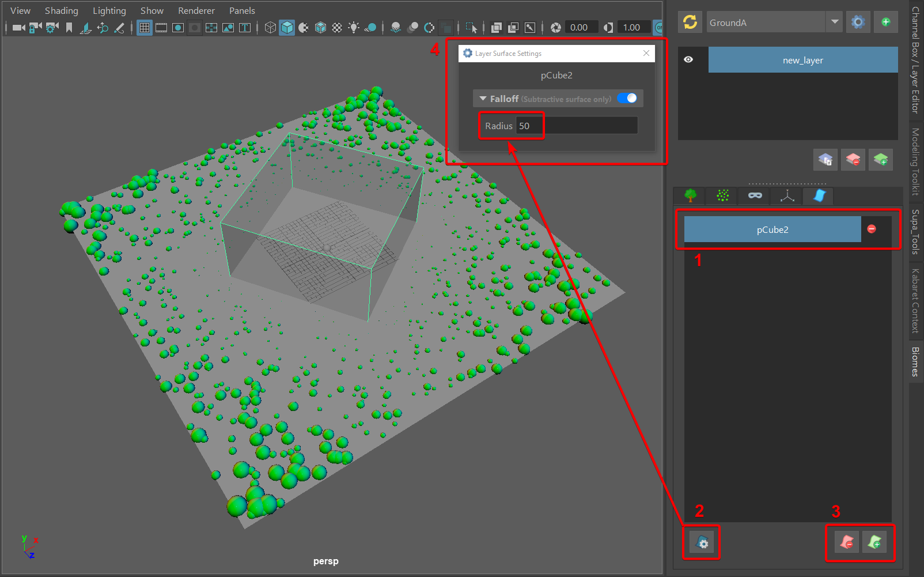924x577 pixels.
Task: Toggle the Lock Camera icon
Action: [35, 27]
